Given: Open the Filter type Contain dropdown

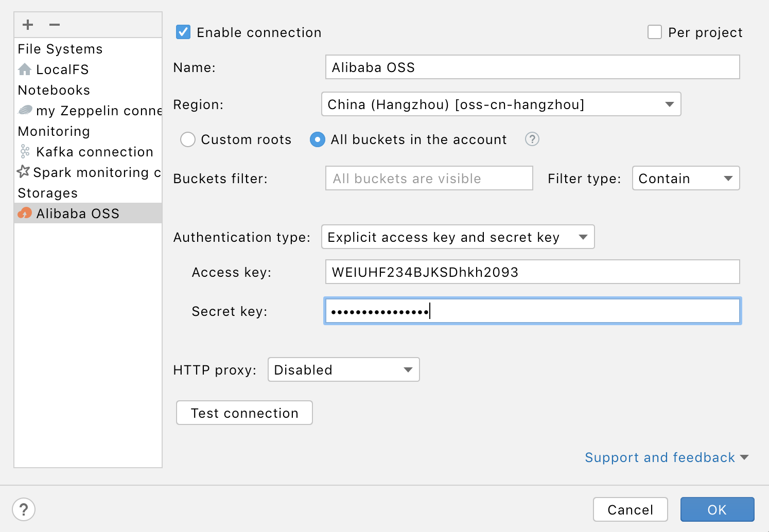Looking at the screenshot, I should coord(686,178).
